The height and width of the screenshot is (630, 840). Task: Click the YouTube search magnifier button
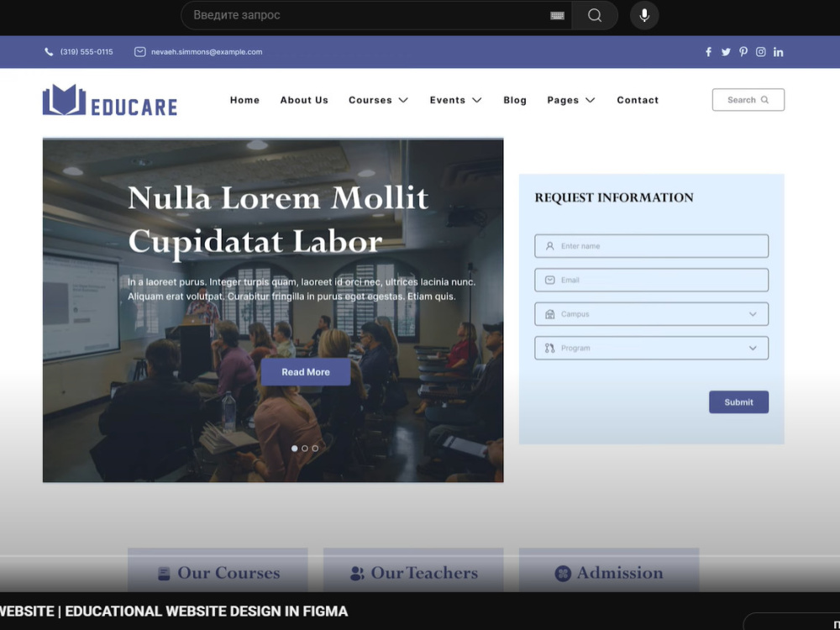[595, 15]
